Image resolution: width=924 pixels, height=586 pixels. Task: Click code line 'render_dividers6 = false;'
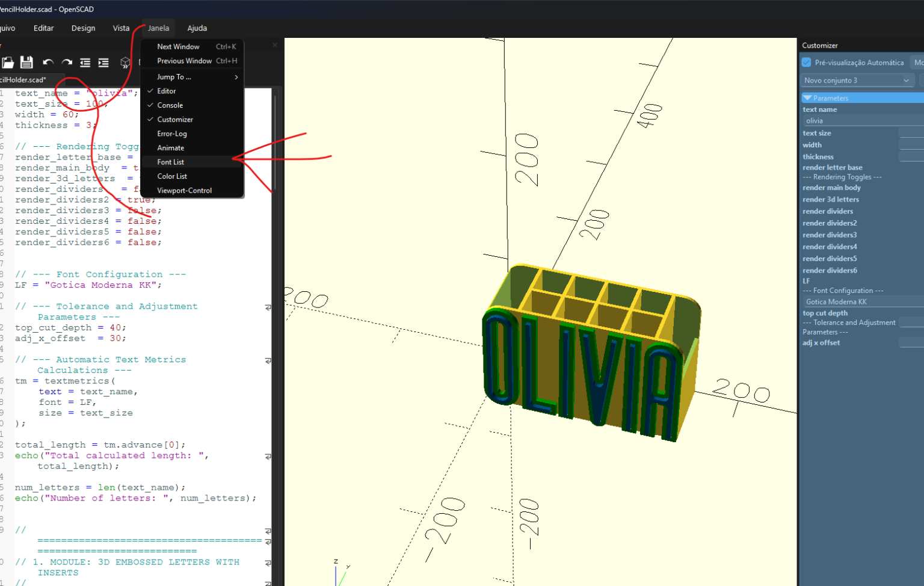(88, 242)
